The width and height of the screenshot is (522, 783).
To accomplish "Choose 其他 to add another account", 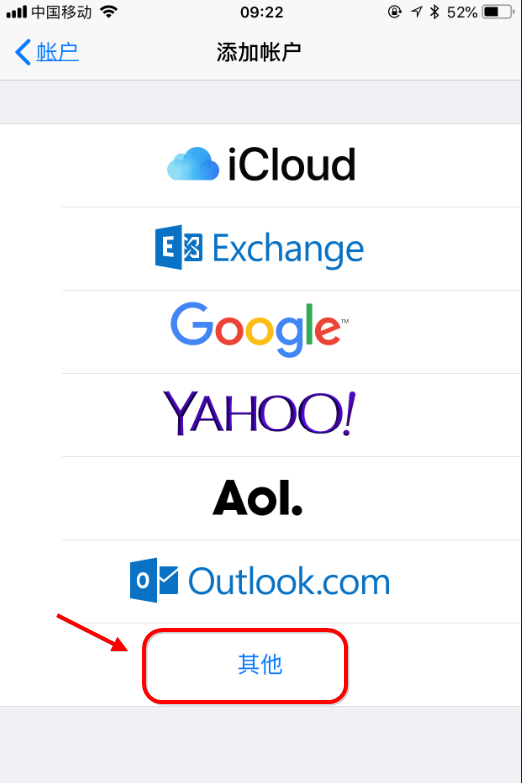I will pyautogui.click(x=260, y=664).
